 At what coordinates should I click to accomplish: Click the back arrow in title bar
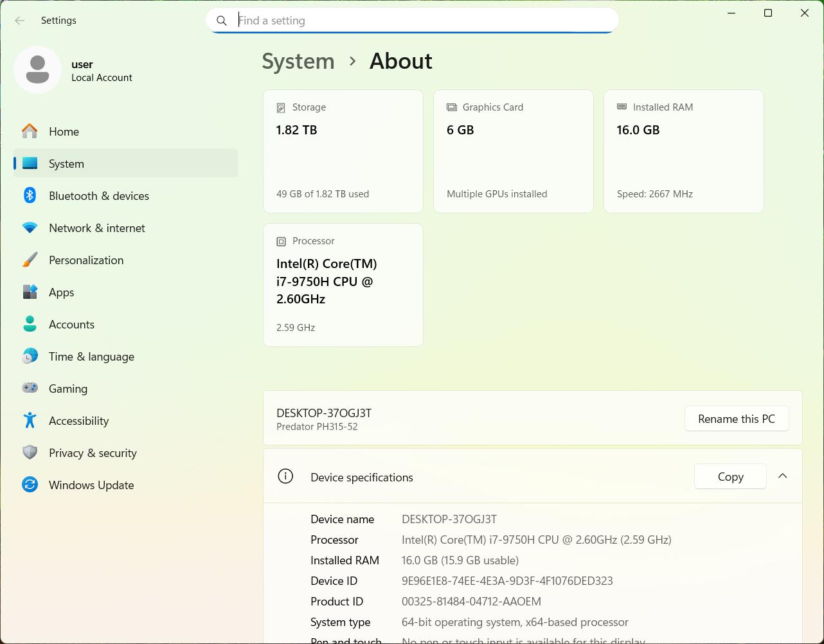click(20, 21)
